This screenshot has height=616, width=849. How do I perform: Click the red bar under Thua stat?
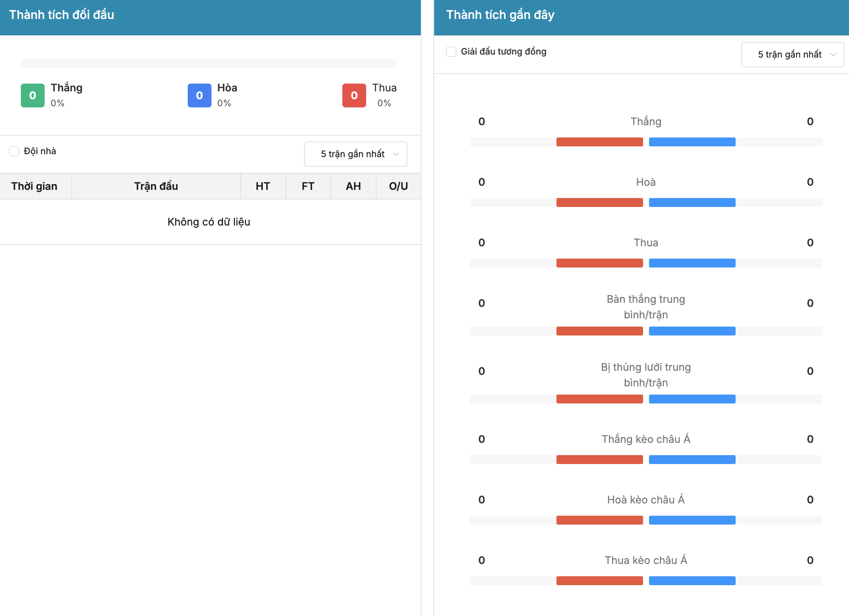click(x=599, y=263)
